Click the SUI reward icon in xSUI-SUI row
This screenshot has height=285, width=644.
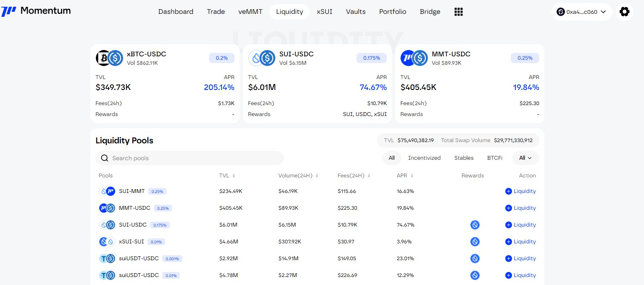click(475, 242)
